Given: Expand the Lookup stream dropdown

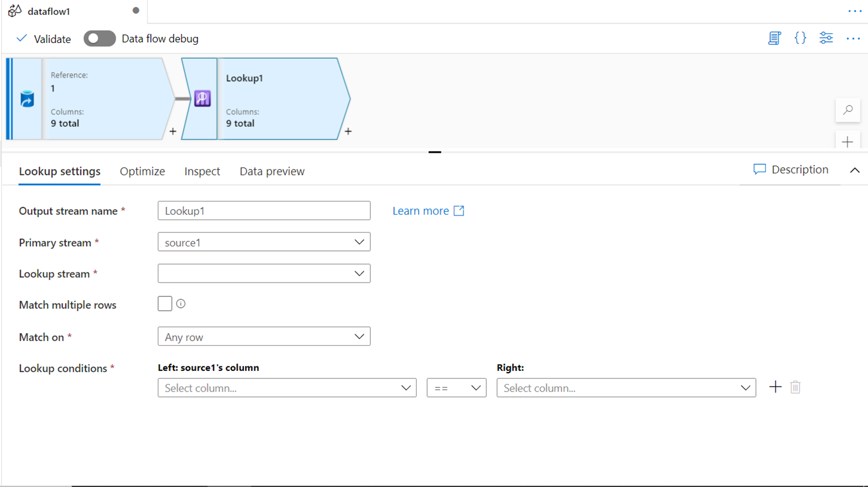Looking at the screenshot, I should [264, 274].
